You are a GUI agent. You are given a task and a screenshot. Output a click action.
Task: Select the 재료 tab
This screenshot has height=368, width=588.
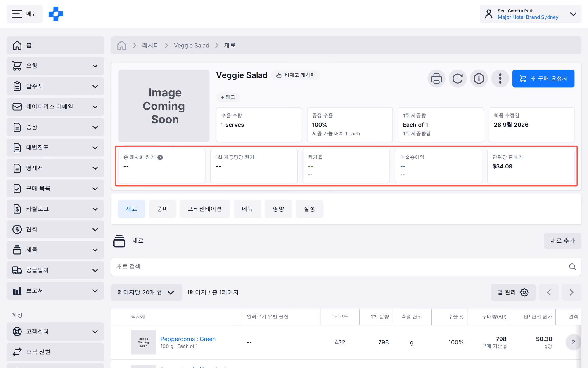[x=131, y=209]
